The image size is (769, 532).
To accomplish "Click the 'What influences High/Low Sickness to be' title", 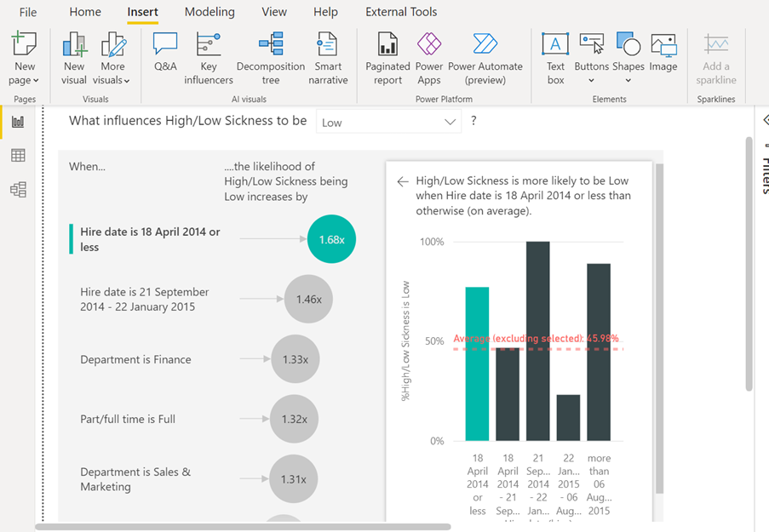I will (188, 121).
